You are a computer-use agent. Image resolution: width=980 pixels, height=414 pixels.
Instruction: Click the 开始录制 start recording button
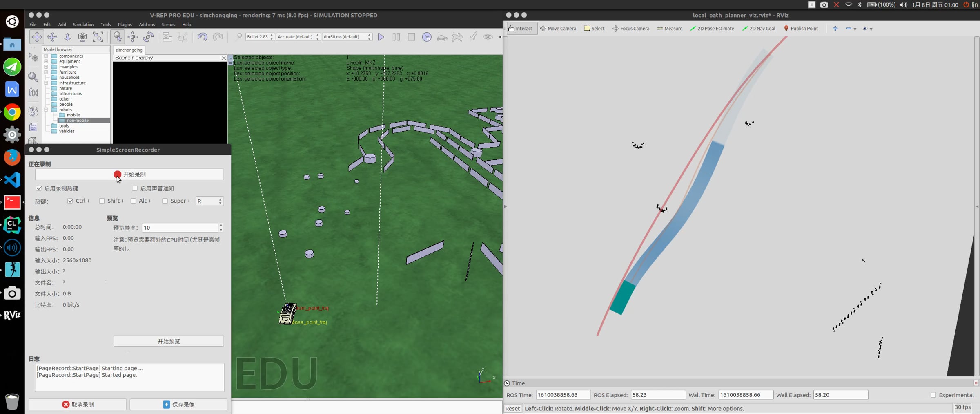pyautogui.click(x=129, y=175)
